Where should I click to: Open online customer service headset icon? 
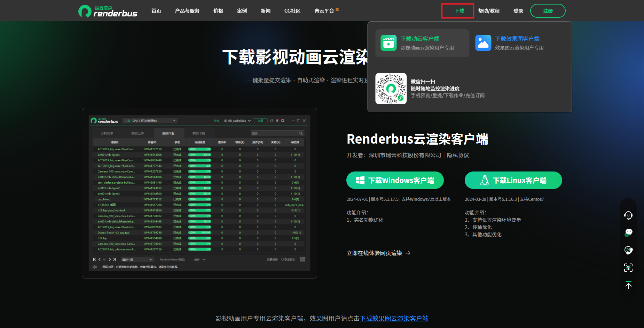point(628,215)
